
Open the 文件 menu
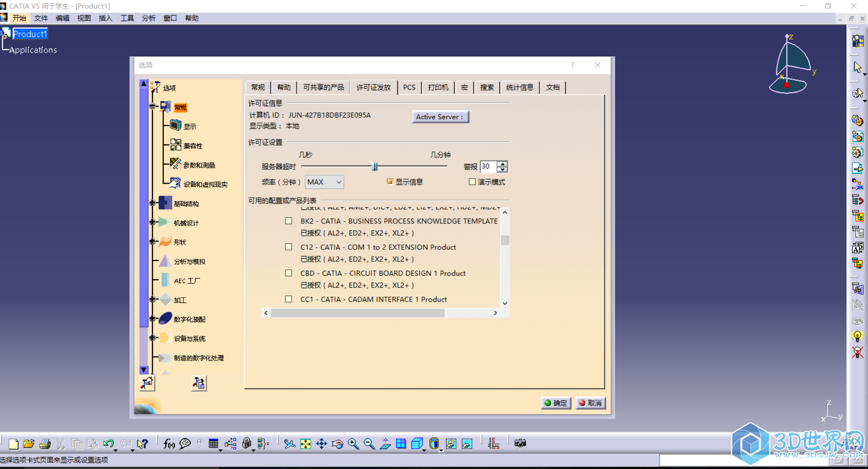coord(41,18)
